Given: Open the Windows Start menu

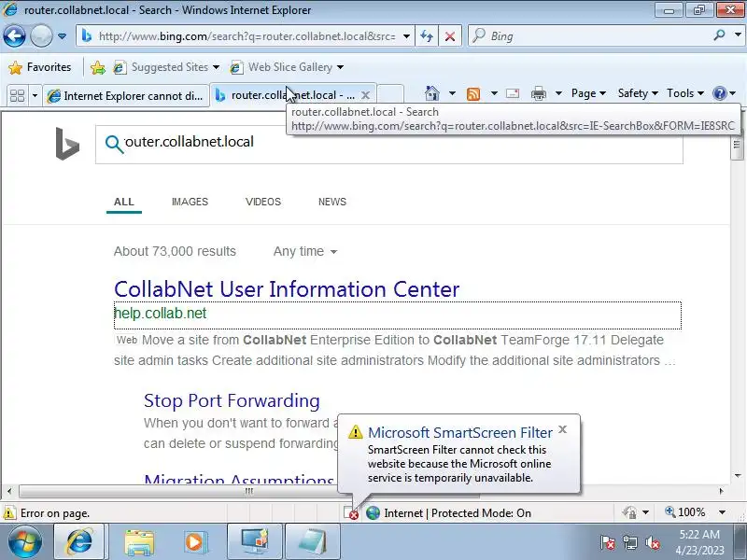Looking at the screenshot, I should click(25, 541).
